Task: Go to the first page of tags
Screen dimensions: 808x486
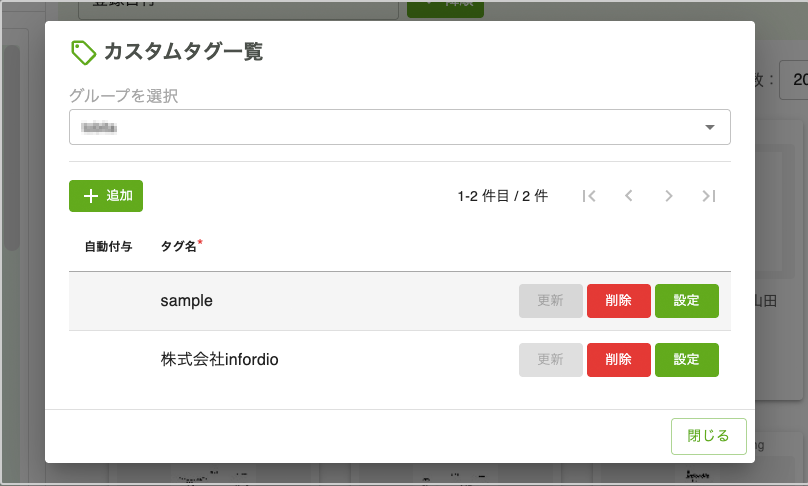Action: (x=589, y=196)
